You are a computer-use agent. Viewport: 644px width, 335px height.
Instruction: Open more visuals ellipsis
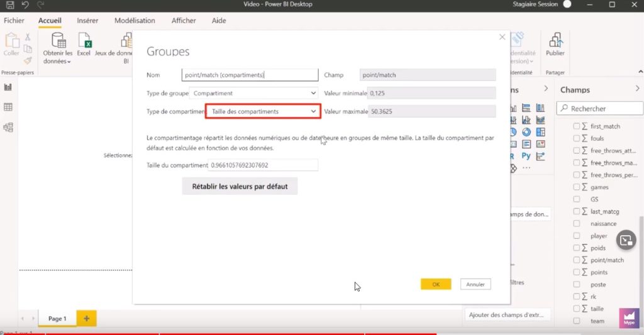[526, 168]
